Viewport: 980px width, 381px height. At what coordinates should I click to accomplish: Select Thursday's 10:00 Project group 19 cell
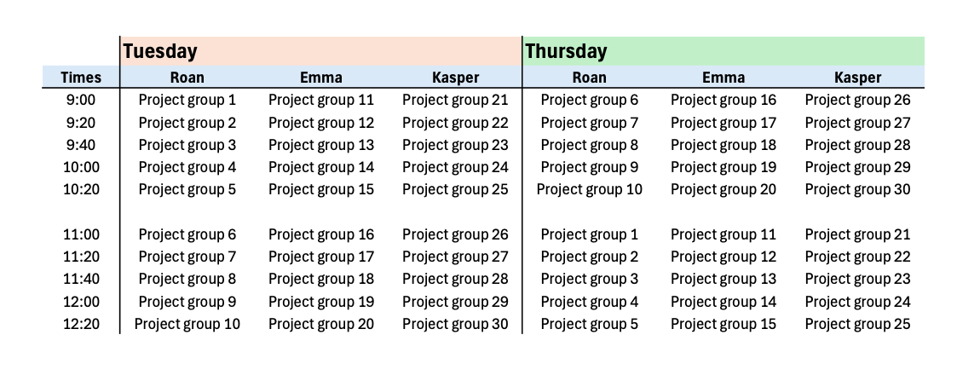point(723,167)
